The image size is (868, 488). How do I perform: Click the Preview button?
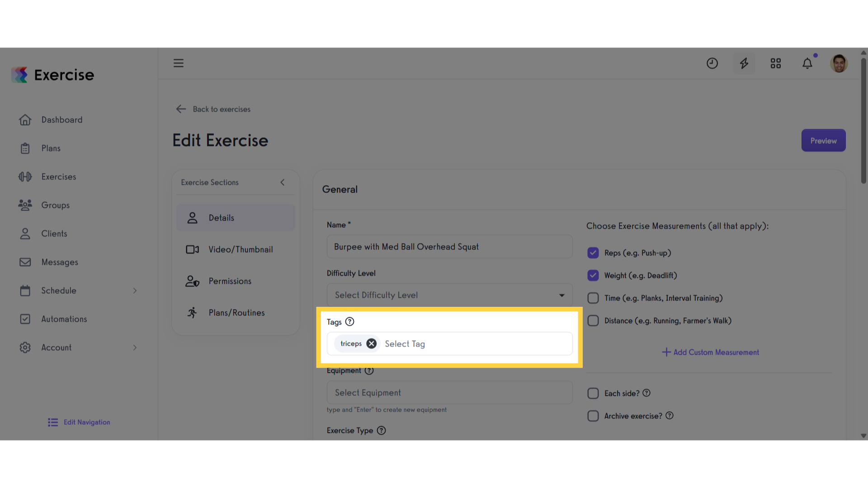(x=823, y=141)
